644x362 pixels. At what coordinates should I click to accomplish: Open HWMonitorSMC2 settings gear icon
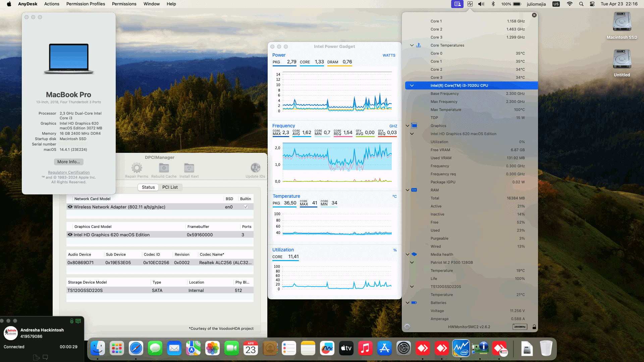tap(407, 327)
